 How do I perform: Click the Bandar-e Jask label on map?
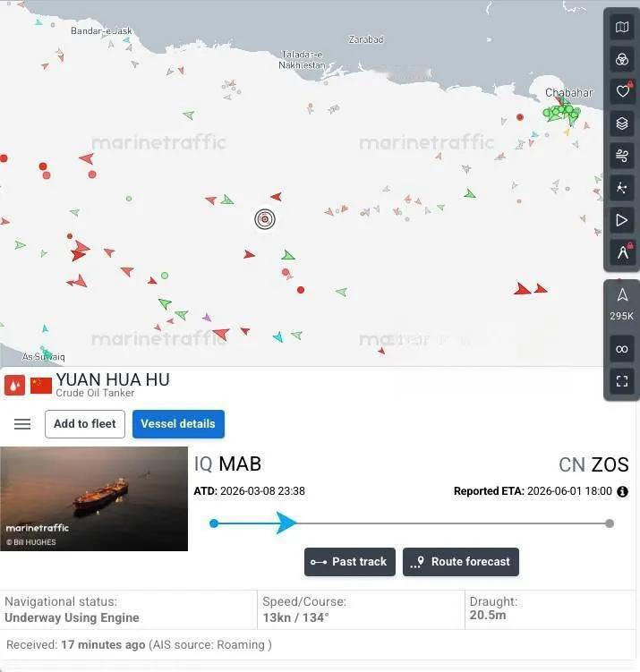[101, 30]
